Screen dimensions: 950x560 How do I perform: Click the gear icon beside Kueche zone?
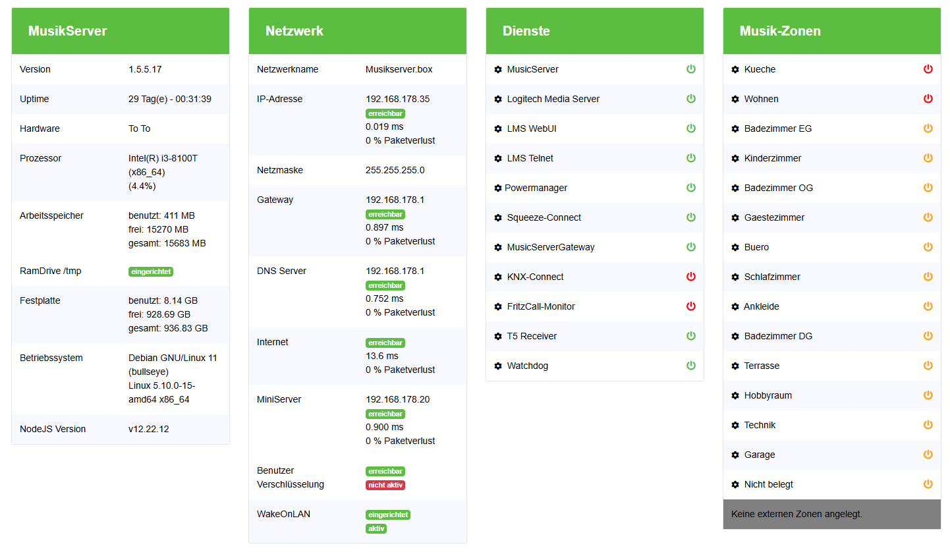point(735,69)
